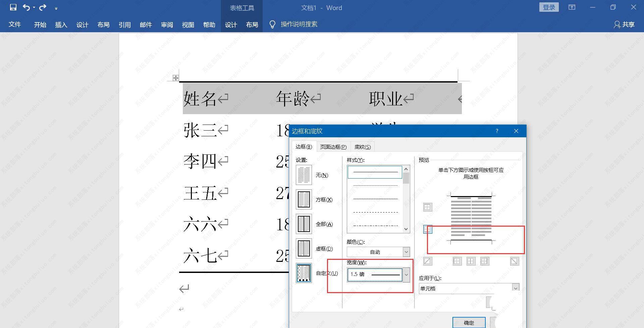
Task: Select the 无(N) no-border setting icon
Action: pos(304,175)
